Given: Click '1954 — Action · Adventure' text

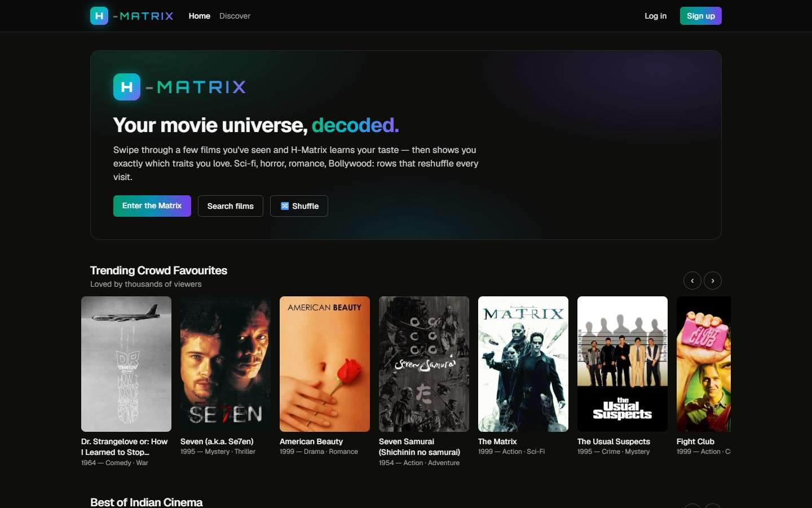Looking at the screenshot, I should pos(419,463).
